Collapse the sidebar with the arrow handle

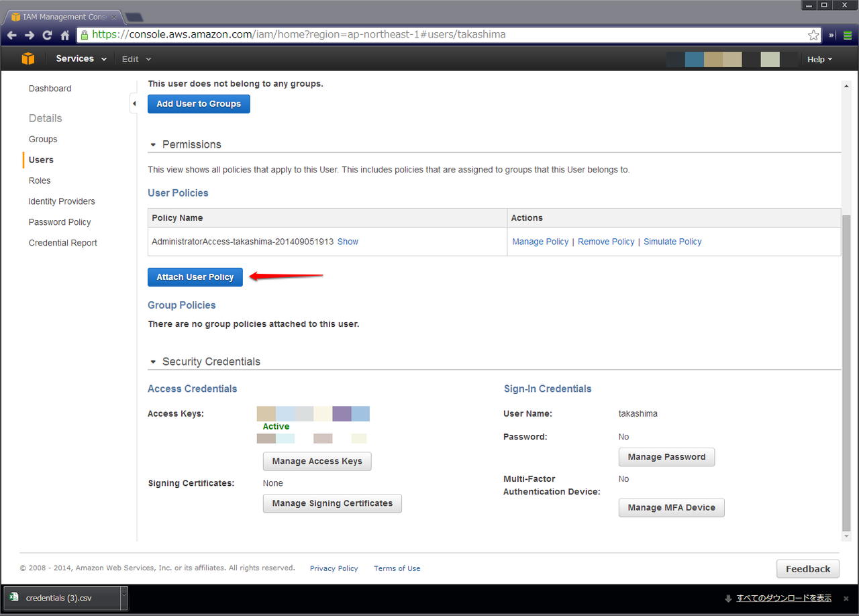pos(134,103)
